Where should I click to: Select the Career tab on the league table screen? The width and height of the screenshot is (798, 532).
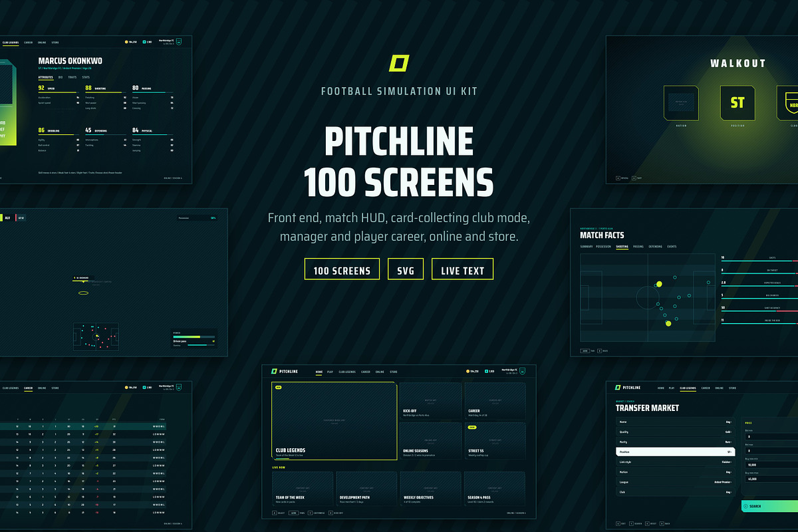pyautogui.click(x=29, y=388)
